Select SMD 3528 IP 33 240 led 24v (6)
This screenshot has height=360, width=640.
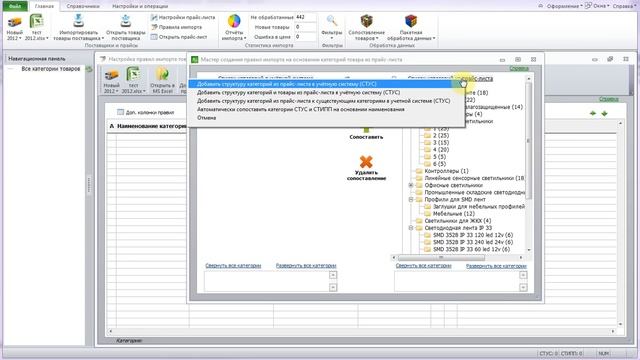[473, 242]
